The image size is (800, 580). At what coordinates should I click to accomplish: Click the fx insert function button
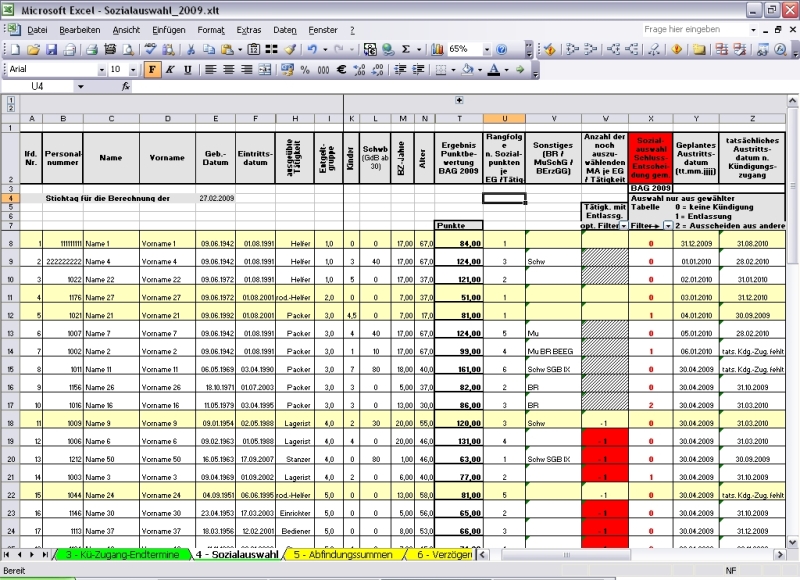126,87
